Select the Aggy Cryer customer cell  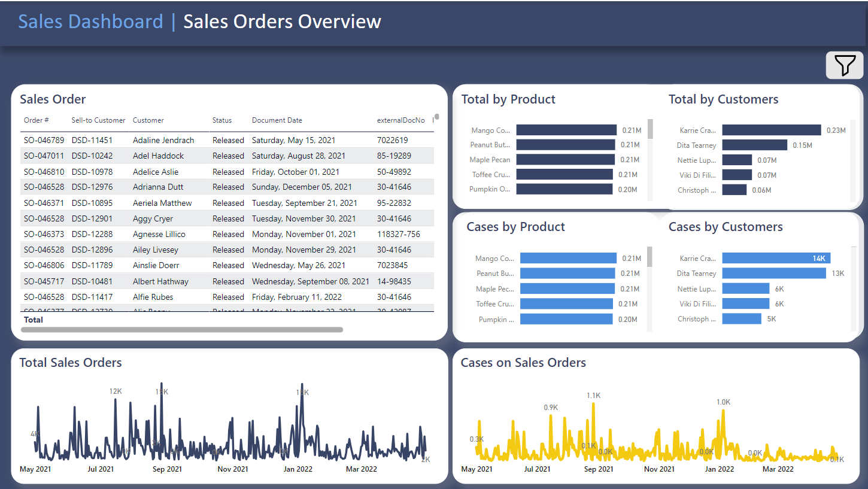(x=153, y=218)
